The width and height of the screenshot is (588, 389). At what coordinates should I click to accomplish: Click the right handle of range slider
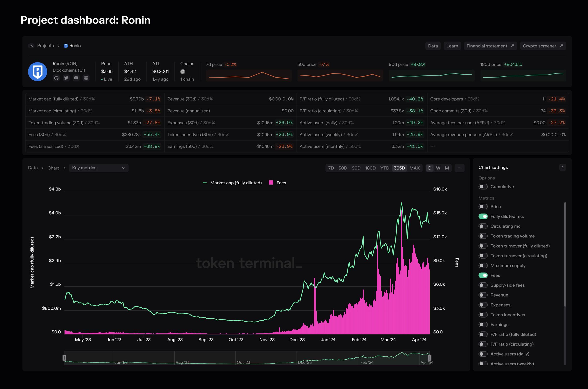pos(429,357)
